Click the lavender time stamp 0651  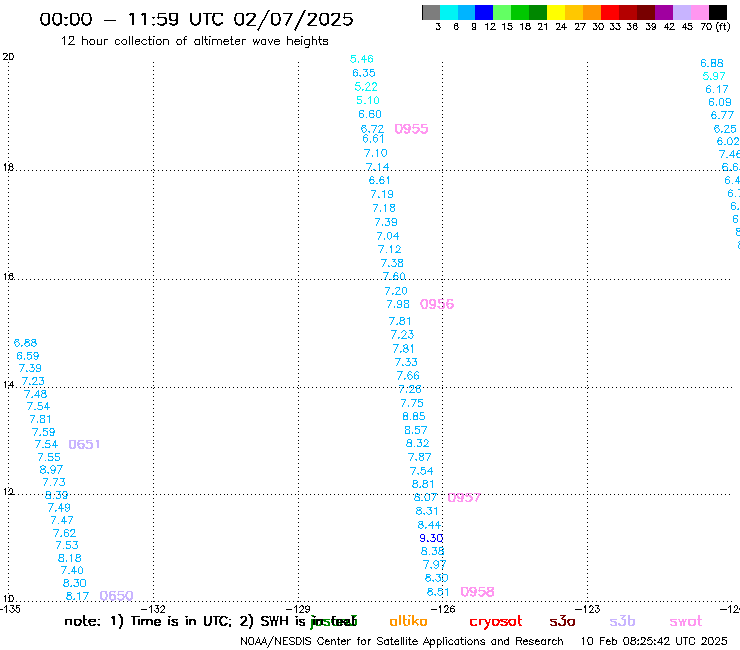pos(84,444)
